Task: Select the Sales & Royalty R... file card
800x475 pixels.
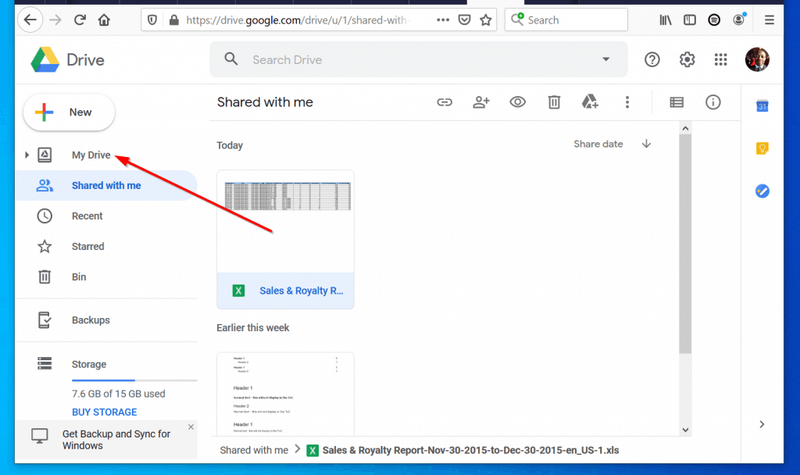Action: (285, 239)
